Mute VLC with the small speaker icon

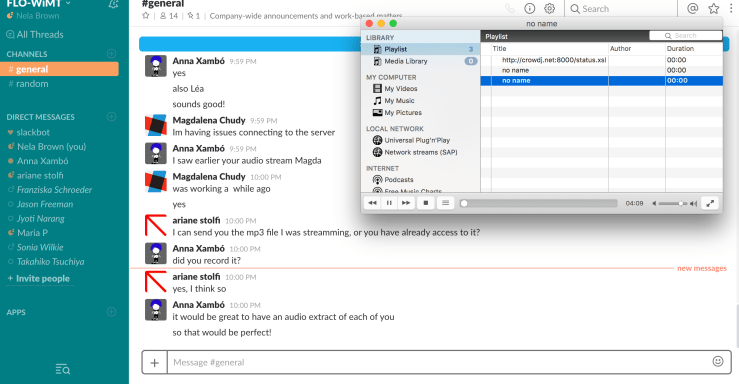point(654,204)
